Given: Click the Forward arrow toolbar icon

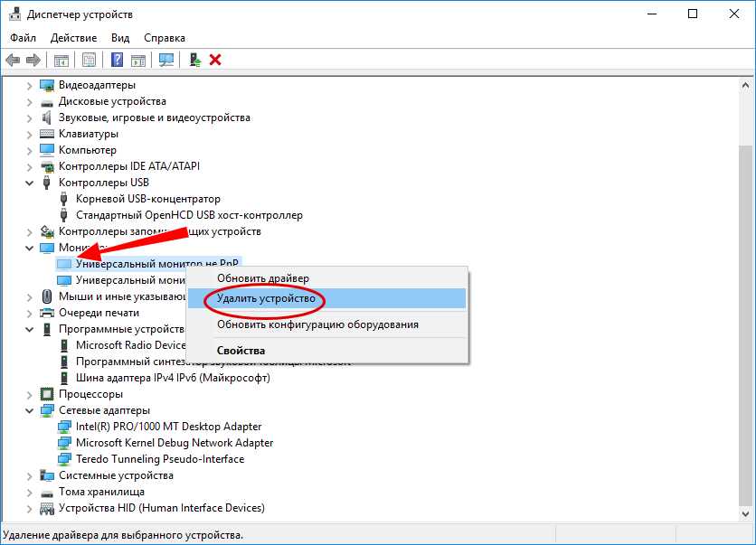Looking at the screenshot, I should (33, 61).
